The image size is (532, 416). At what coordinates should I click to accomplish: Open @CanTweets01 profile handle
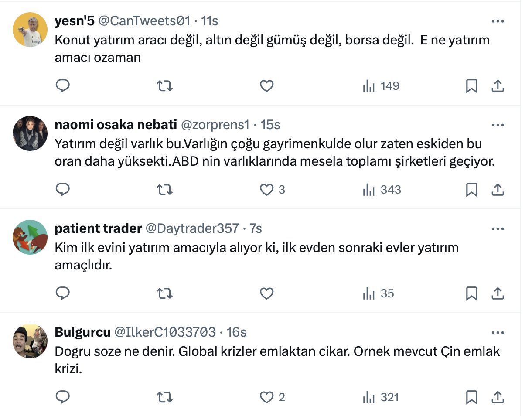(144, 21)
